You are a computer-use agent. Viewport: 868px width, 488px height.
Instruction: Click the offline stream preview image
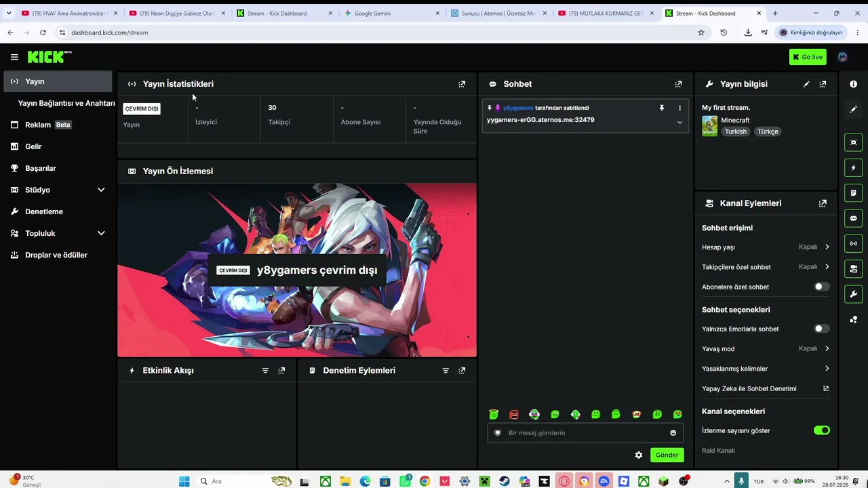(297, 270)
